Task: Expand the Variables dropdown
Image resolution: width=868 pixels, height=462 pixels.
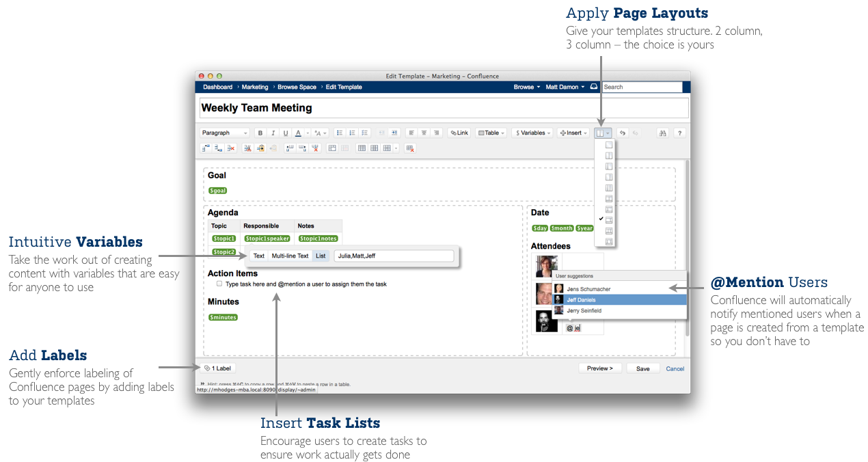Action: 532,133
